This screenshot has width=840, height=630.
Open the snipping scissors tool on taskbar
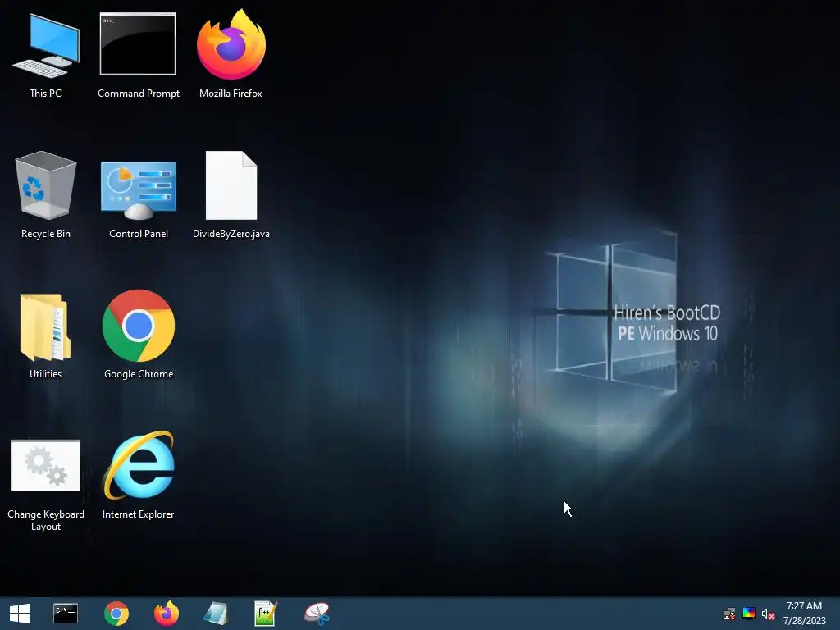click(x=317, y=614)
